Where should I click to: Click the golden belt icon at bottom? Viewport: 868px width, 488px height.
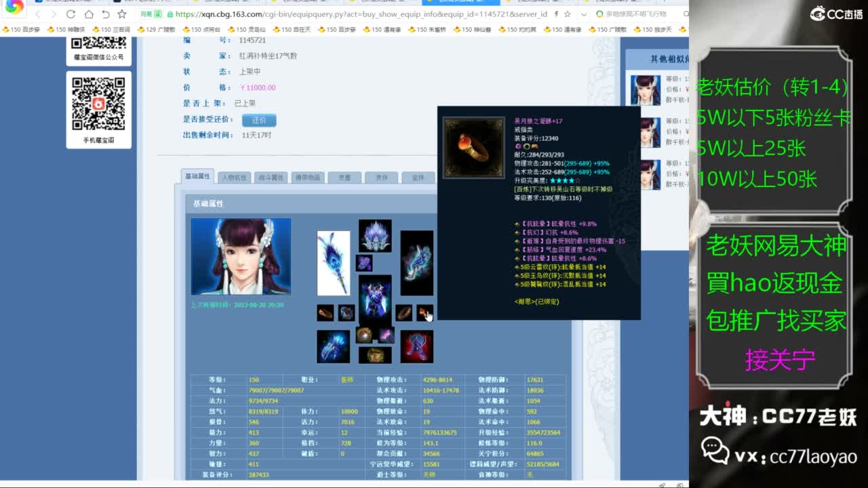coord(375,355)
